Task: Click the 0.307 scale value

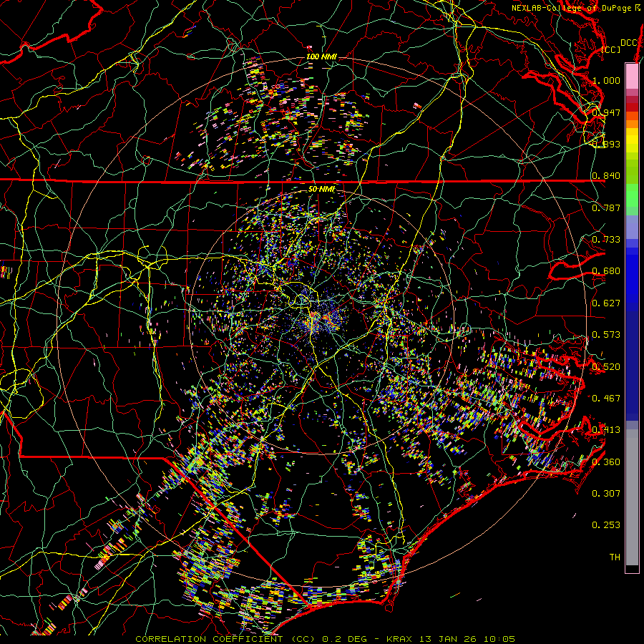Action: click(x=606, y=494)
